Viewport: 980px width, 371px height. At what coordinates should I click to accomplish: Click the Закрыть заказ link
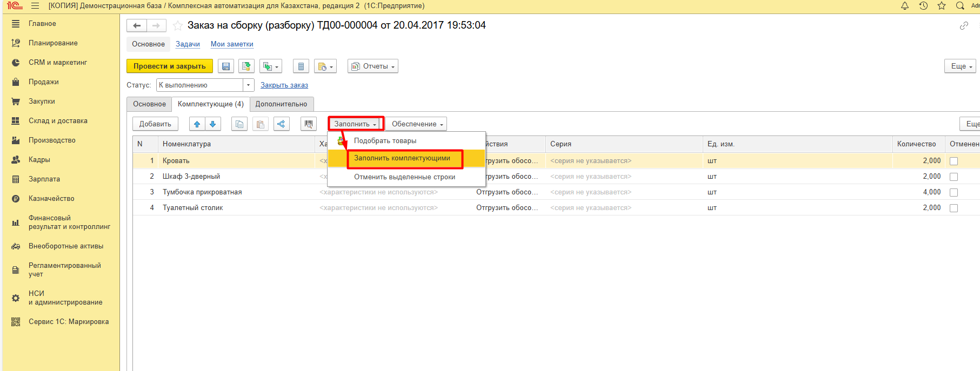pyautogui.click(x=284, y=85)
